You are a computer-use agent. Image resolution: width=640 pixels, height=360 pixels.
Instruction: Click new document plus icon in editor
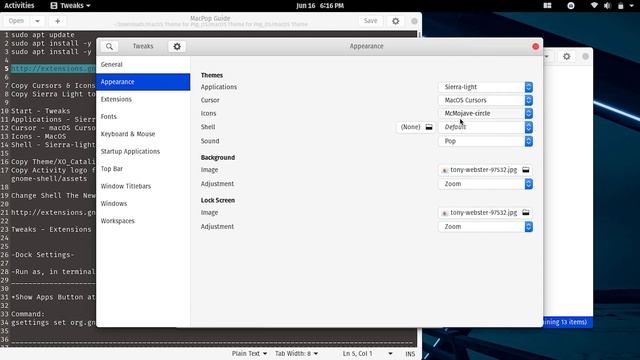tap(58, 21)
